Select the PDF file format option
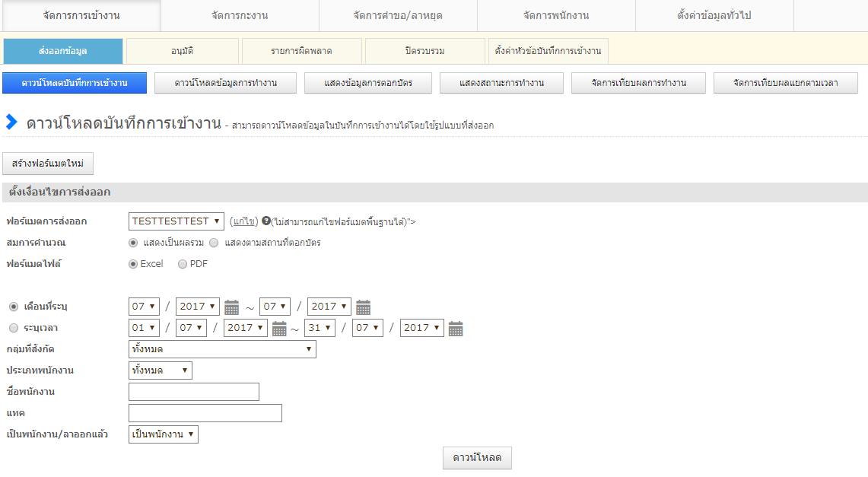868x477 pixels. [x=183, y=264]
